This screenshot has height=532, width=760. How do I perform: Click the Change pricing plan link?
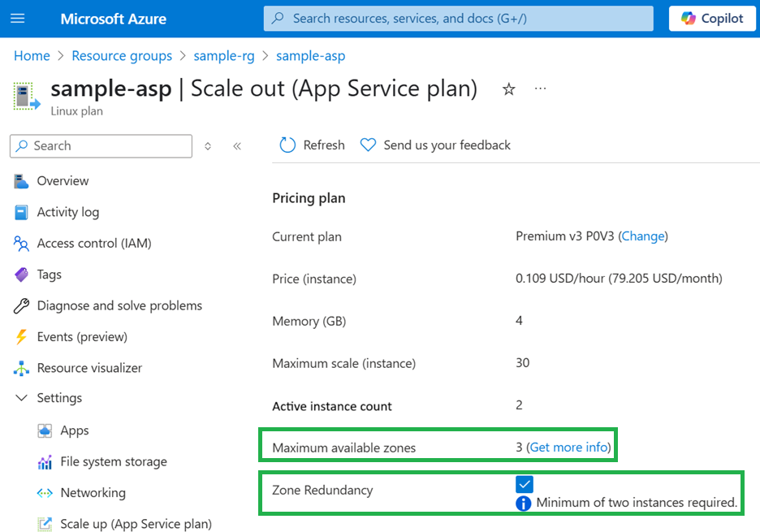[x=642, y=236]
